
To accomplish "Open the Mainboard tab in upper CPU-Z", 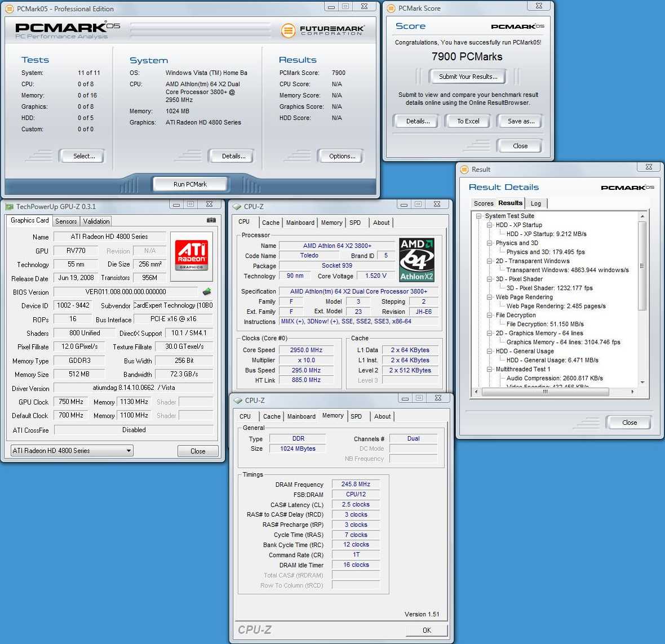I will [x=300, y=223].
